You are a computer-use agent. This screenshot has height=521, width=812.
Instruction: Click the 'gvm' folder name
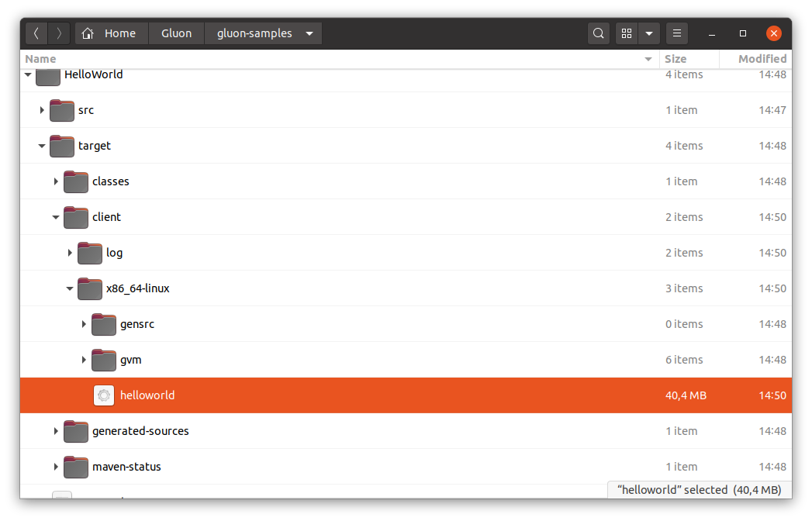pos(131,361)
